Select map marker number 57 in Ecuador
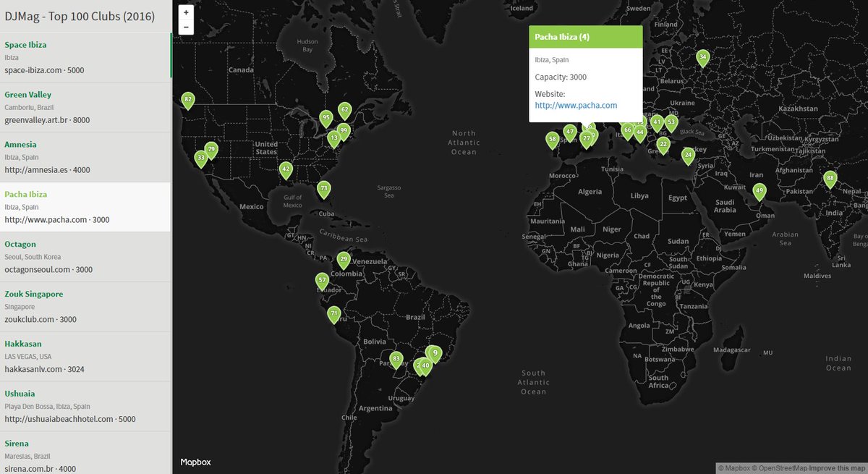 [x=323, y=282]
